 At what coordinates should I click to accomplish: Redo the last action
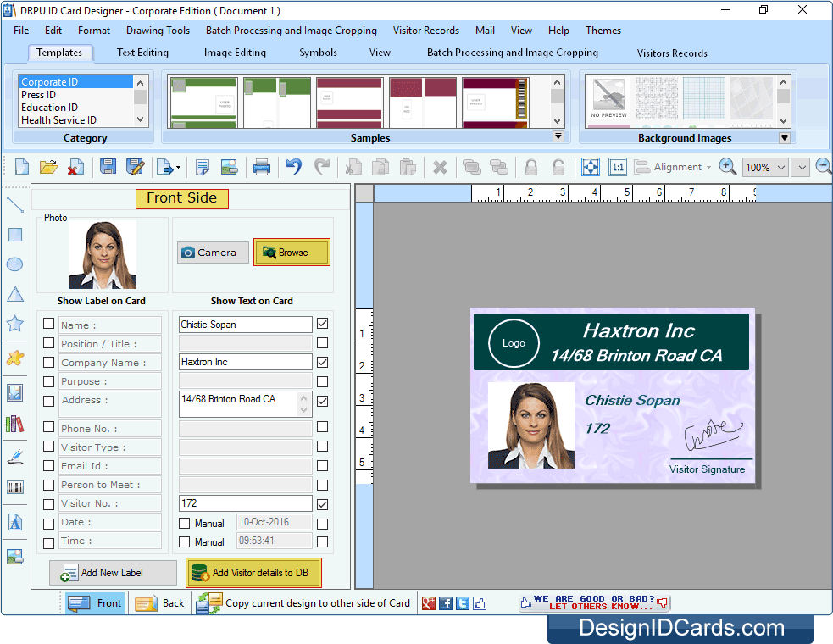[x=321, y=167]
